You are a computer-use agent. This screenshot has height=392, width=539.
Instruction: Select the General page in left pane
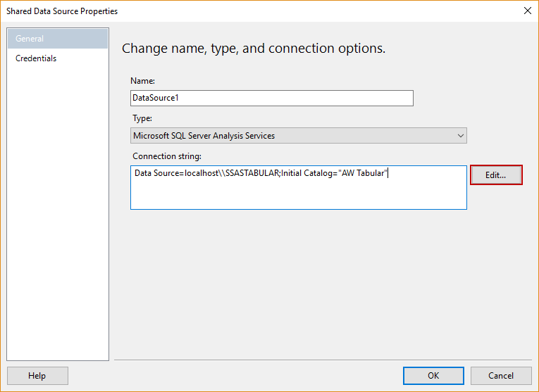coord(58,39)
